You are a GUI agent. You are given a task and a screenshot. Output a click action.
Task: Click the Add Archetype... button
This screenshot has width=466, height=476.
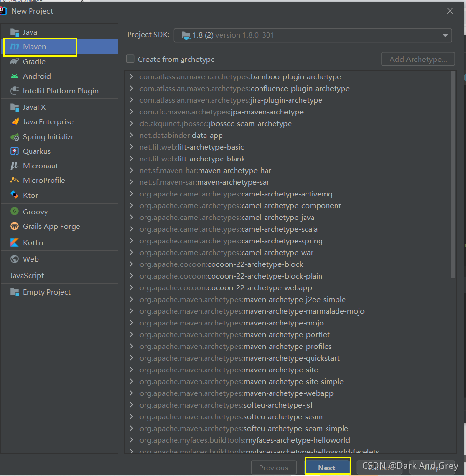(418, 59)
